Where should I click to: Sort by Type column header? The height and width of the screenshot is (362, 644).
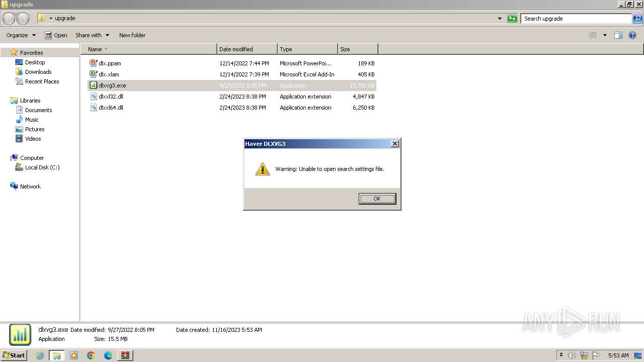pos(307,49)
